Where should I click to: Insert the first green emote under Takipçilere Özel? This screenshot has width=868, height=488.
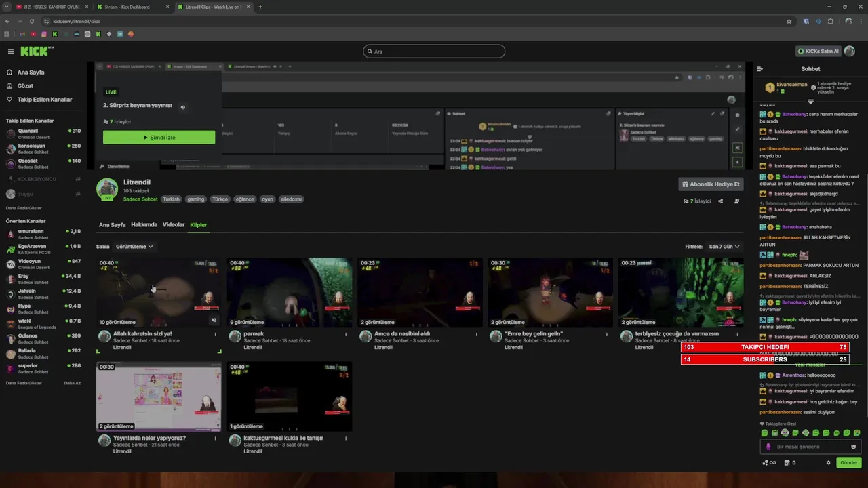(765, 433)
